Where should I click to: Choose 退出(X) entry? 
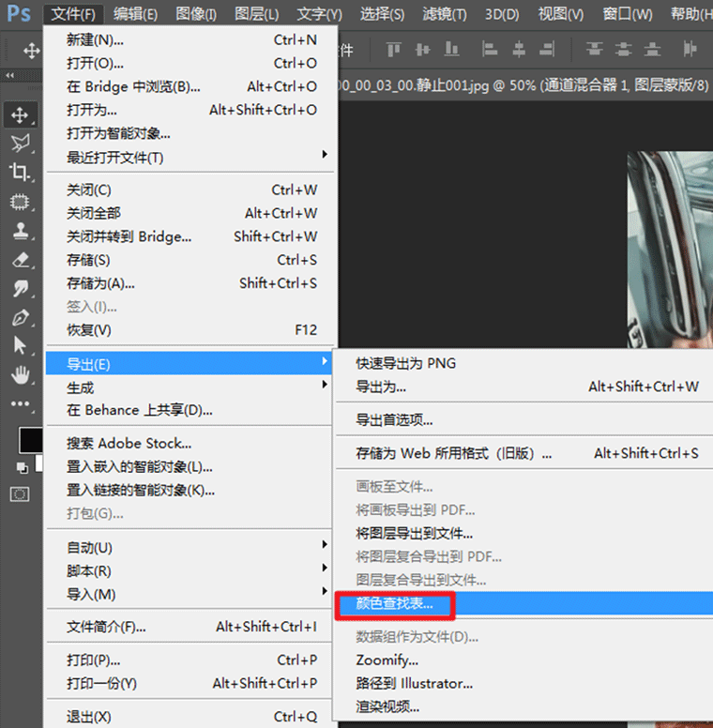[x=190, y=717]
